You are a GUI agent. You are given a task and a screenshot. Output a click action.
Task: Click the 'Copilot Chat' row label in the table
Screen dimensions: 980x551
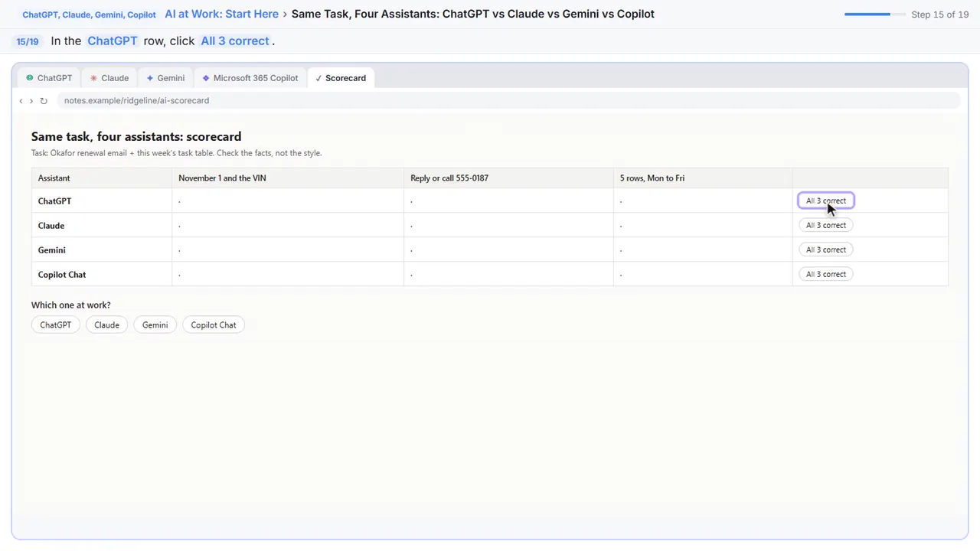point(62,275)
